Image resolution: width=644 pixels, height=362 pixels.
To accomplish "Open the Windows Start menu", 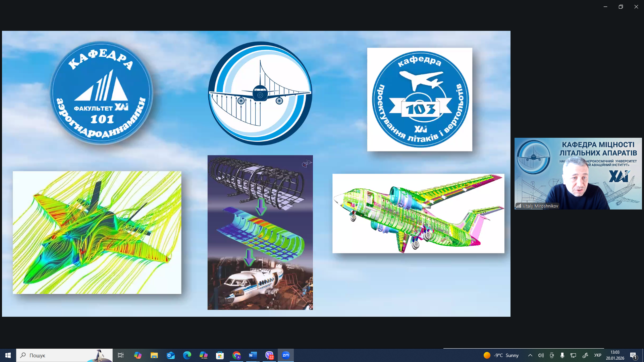I will pyautogui.click(x=8, y=355).
